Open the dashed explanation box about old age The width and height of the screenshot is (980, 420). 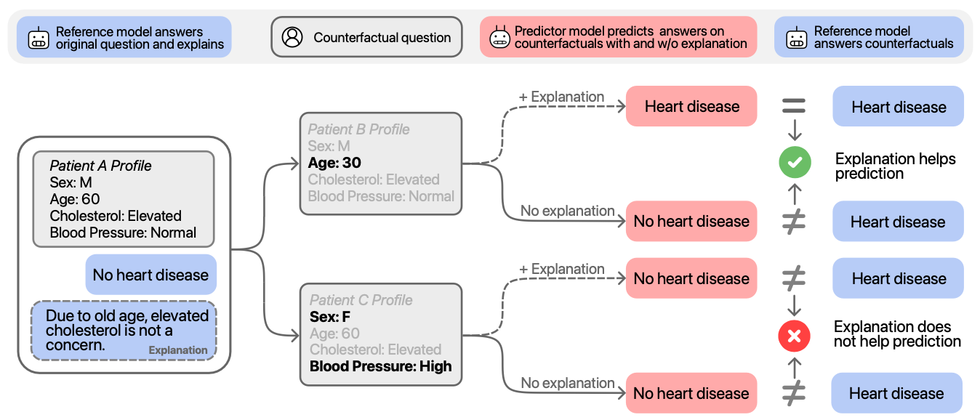click(x=124, y=331)
